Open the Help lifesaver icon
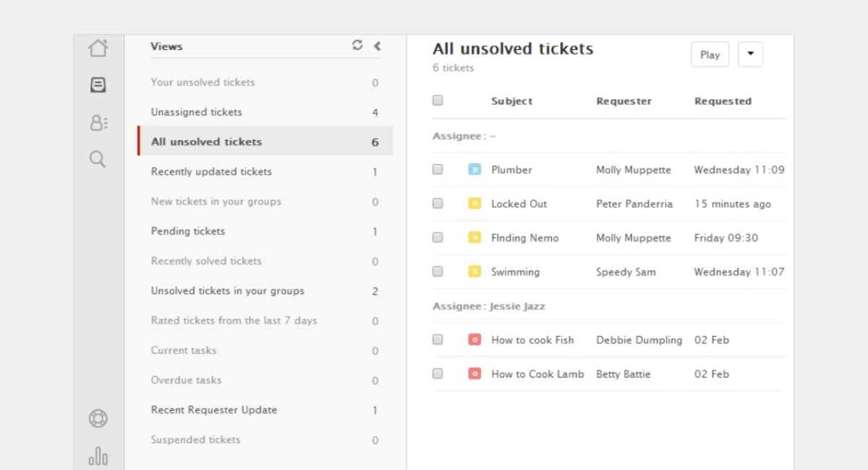This screenshot has width=868, height=470. pos(98,419)
